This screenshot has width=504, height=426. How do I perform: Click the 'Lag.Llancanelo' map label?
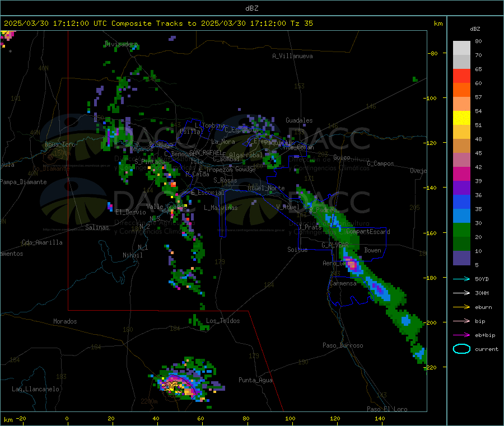coord(35,389)
